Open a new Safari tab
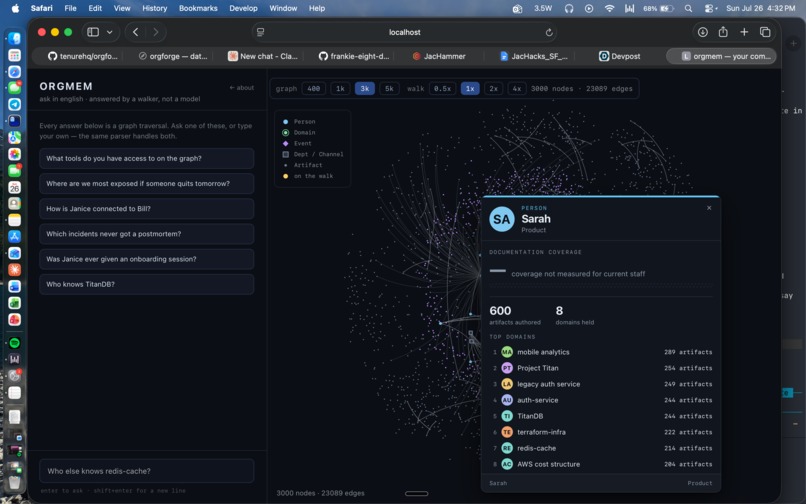 744,32
